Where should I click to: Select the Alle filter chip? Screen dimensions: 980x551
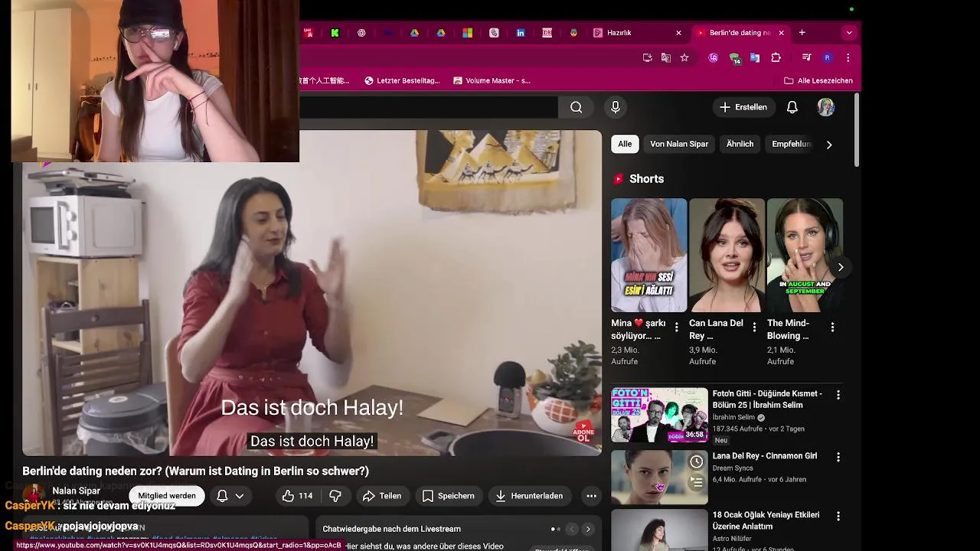pos(625,144)
